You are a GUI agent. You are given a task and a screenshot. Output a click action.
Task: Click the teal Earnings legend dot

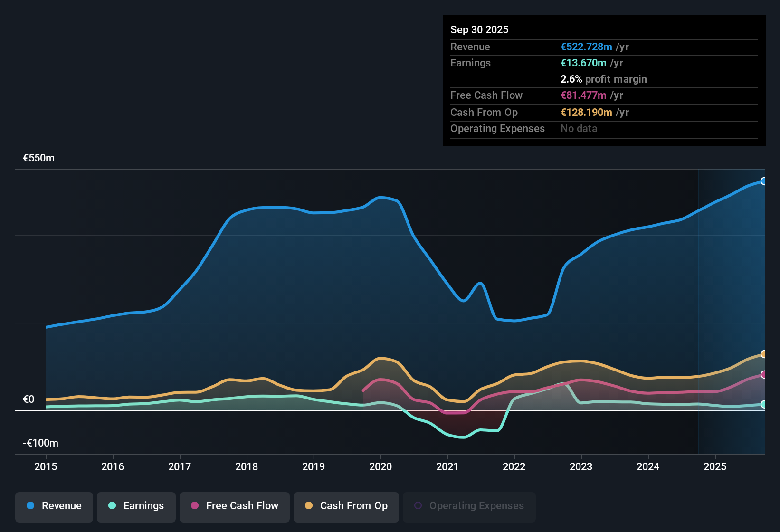click(x=112, y=506)
